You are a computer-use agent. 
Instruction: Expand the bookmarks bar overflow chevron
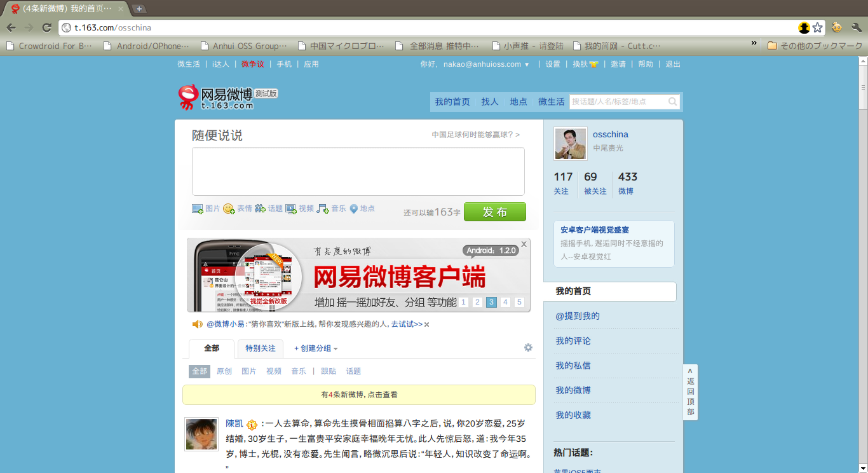[x=754, y=44]
